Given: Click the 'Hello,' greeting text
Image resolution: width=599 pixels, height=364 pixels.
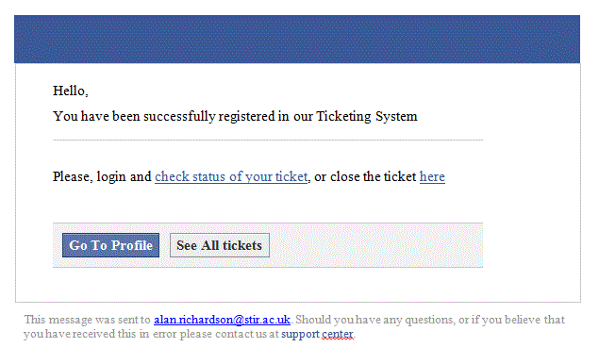Looking at the screenshot, I should [x=71, y=91].
